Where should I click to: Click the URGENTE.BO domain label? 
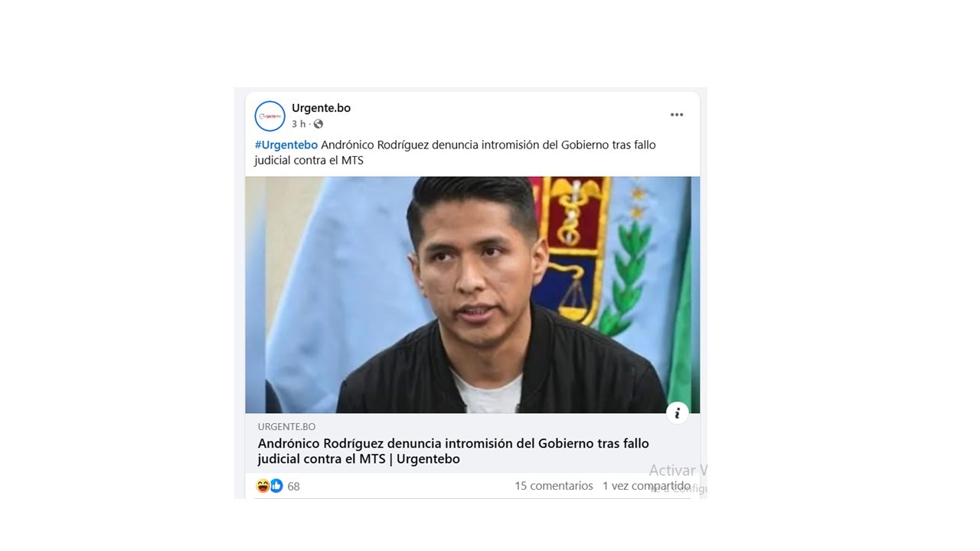[286, 426]
